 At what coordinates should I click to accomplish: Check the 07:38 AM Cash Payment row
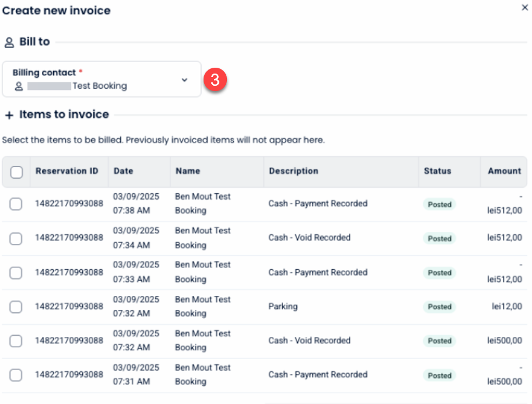(x=16, y=204)
